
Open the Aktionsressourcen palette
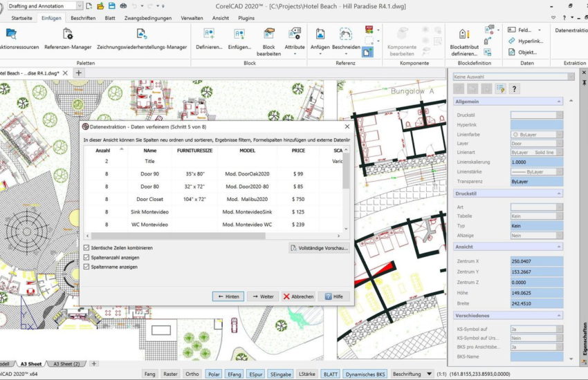point(15,39)
